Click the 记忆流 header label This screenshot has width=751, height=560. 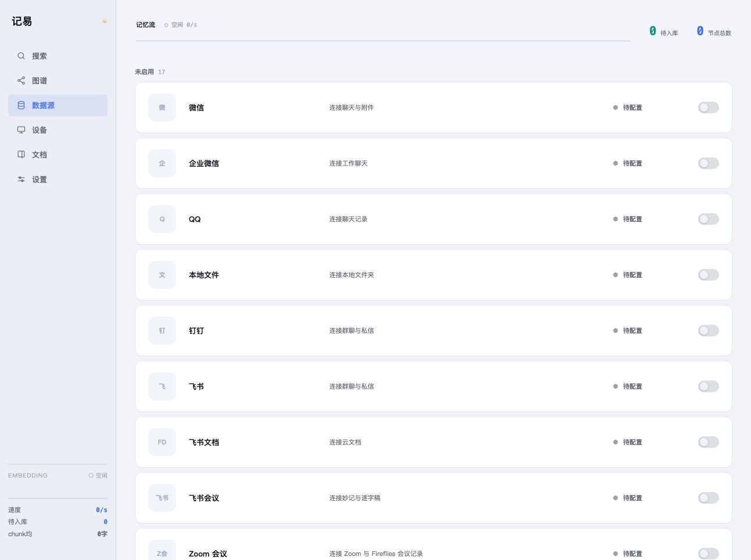click(x=145, y=24)
